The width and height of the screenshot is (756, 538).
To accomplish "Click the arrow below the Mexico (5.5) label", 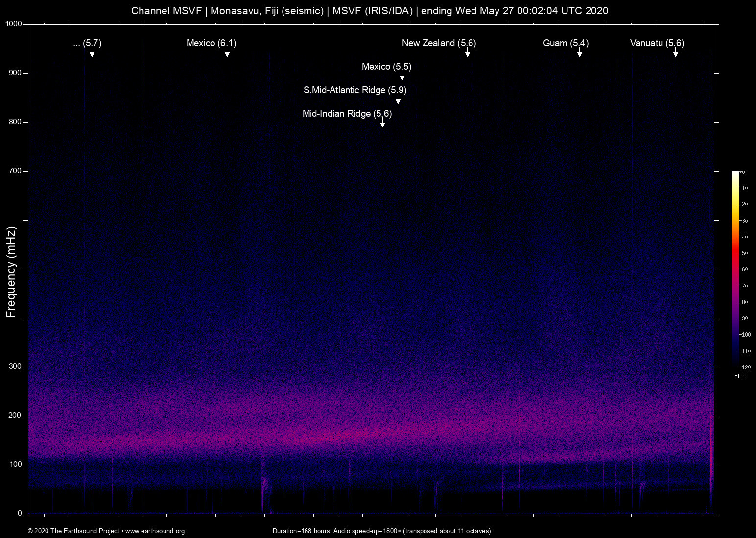I will tap(402, 76).
